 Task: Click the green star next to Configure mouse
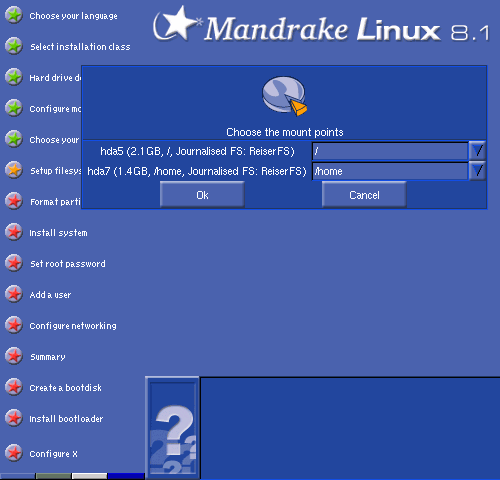[14, 108]
